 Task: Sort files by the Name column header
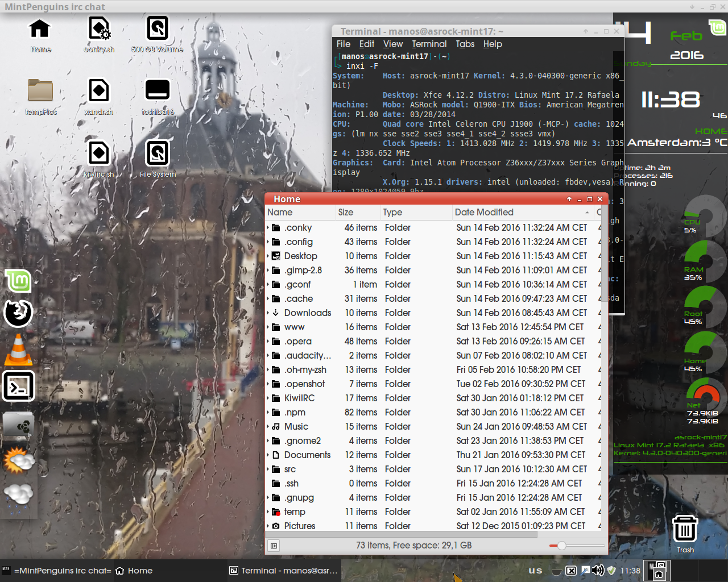(x=301, y=212)
